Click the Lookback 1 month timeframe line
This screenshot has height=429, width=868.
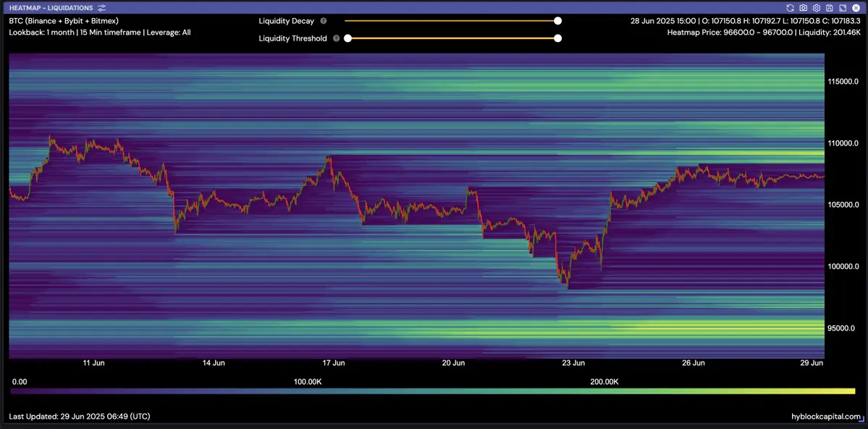(x=100, y=32)
